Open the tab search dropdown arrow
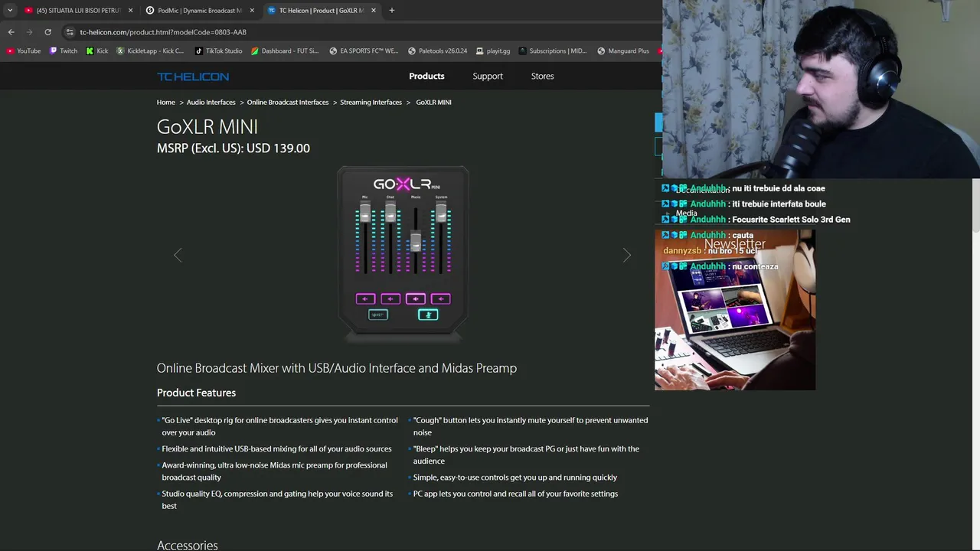The height and width of the screenshot is (551, 980). [9, 10]
